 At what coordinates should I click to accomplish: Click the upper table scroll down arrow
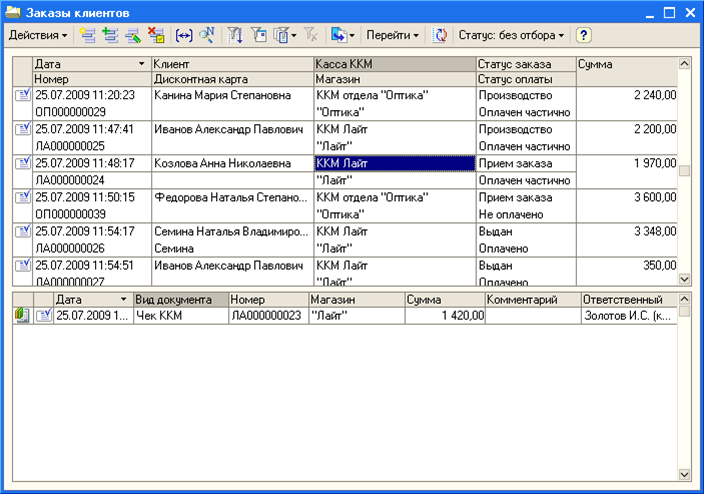684,279
